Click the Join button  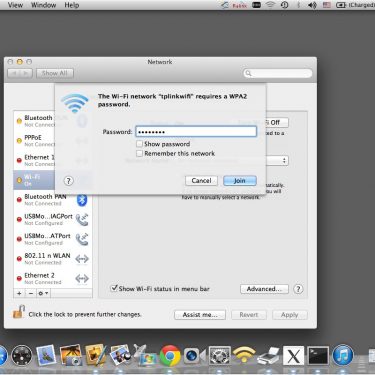240,181
